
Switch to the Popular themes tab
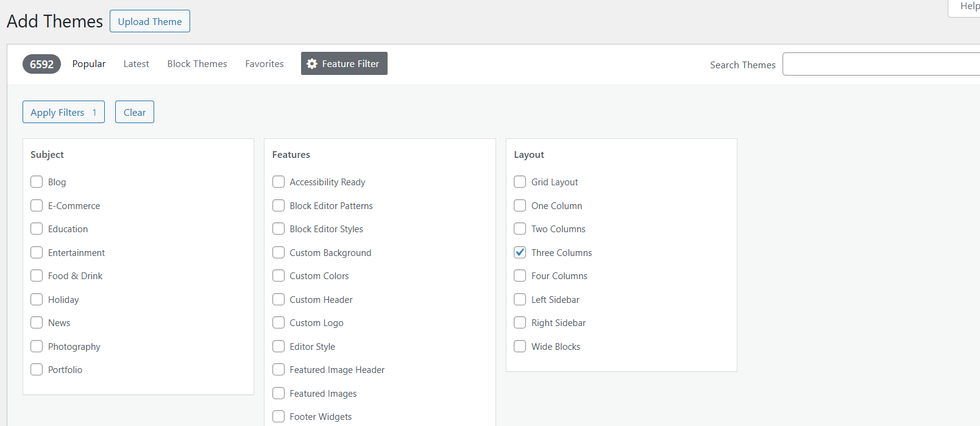coord(89,64)
